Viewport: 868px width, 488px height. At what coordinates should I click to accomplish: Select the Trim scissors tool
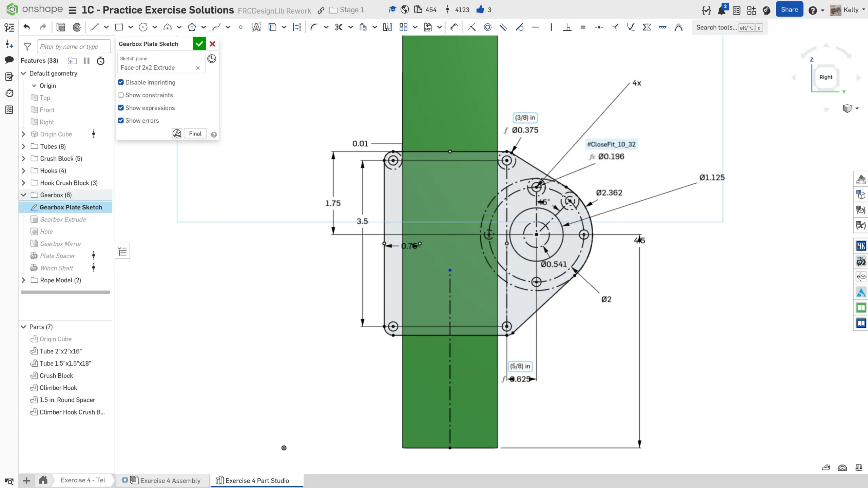tap(339, 27)
